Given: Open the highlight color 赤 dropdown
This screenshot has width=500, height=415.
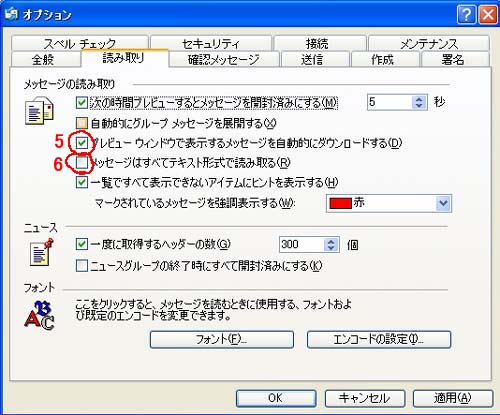Looking at the screenshot, I should 443,203.
